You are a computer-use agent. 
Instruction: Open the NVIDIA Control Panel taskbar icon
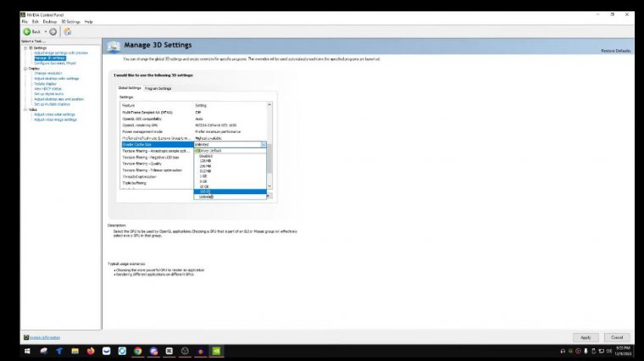215,351
